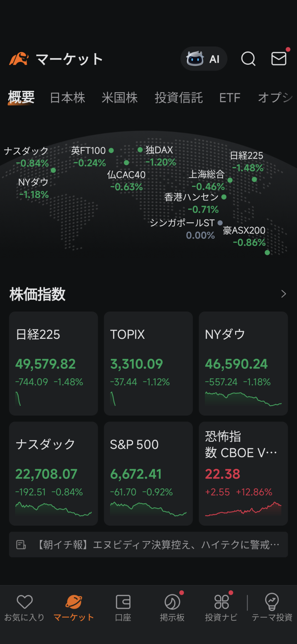Open the お気に入り heart icon
This screenshot has height=644, width=297.
[24, 602]
